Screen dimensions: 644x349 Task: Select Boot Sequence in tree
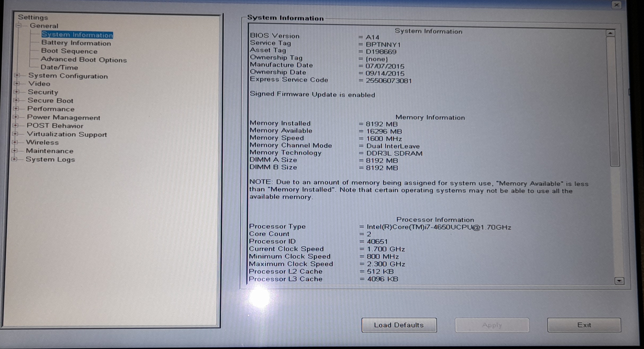pos(69,51)
